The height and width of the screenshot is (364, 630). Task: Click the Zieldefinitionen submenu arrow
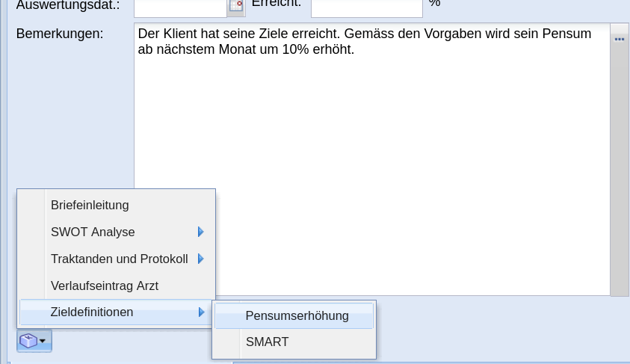coord(201,312)
